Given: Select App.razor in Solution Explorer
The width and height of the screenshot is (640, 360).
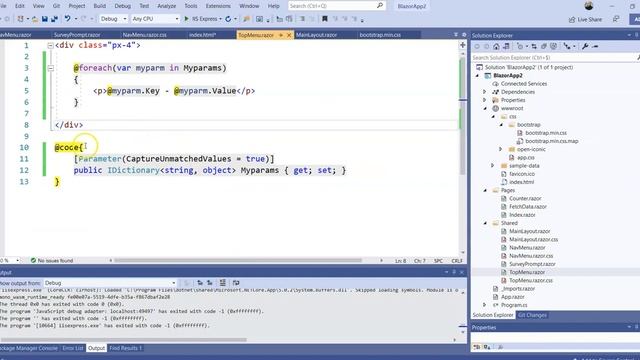Looking at the screenshot, I should [x=513, y=297].
